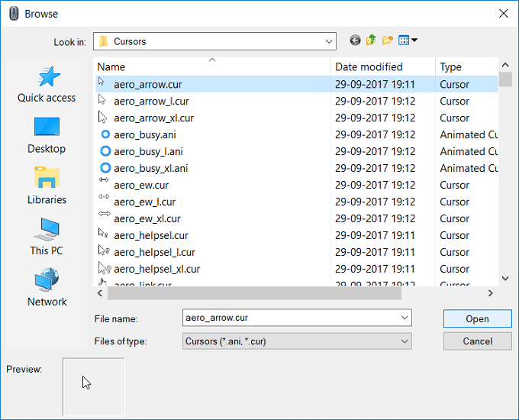Image resolution: width=519 pixels, height=420 pixels.
Task: Select the file named aero_busy_xl.ani
Action: [151, 168]
